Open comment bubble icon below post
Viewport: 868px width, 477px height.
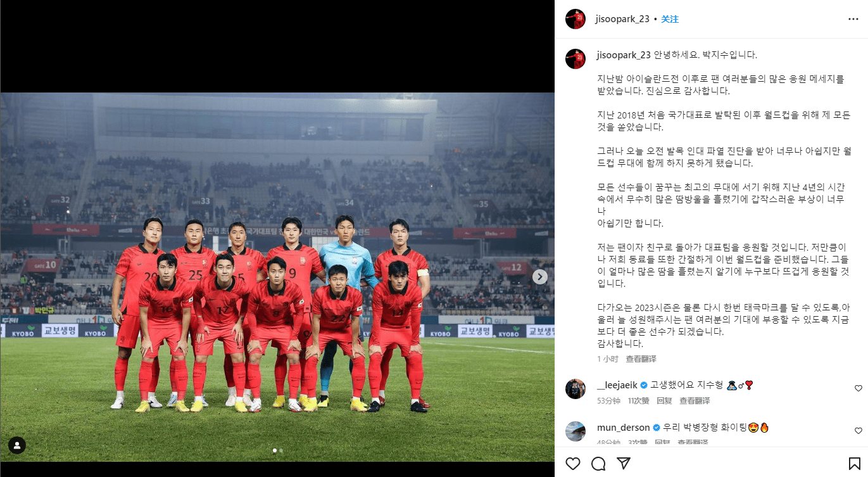point(598,464)
